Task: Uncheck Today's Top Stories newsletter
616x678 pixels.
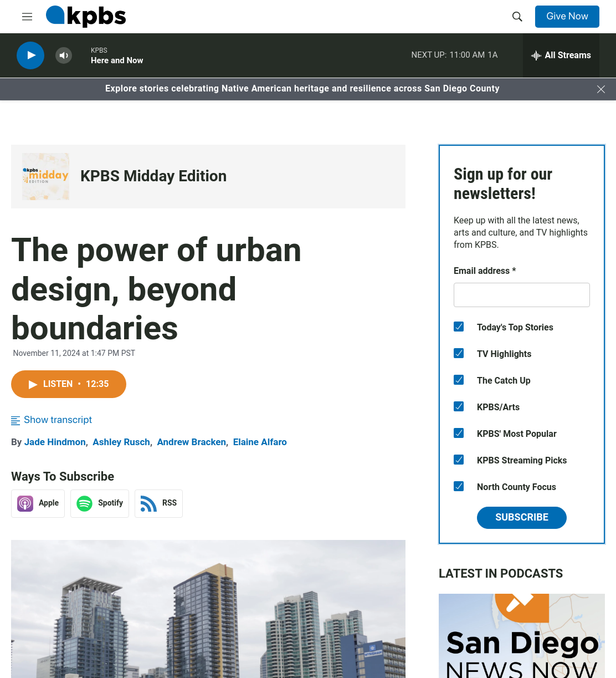Action: (459, 327)
